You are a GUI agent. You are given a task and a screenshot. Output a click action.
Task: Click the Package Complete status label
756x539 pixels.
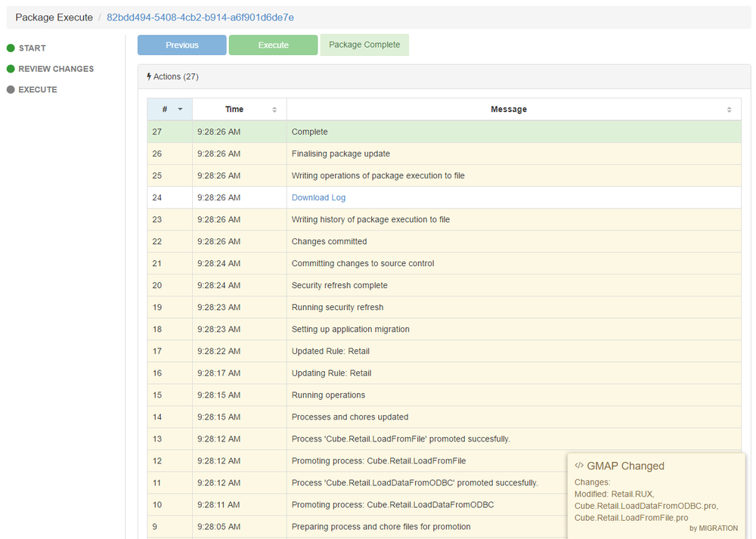click(x=364, y=45)
